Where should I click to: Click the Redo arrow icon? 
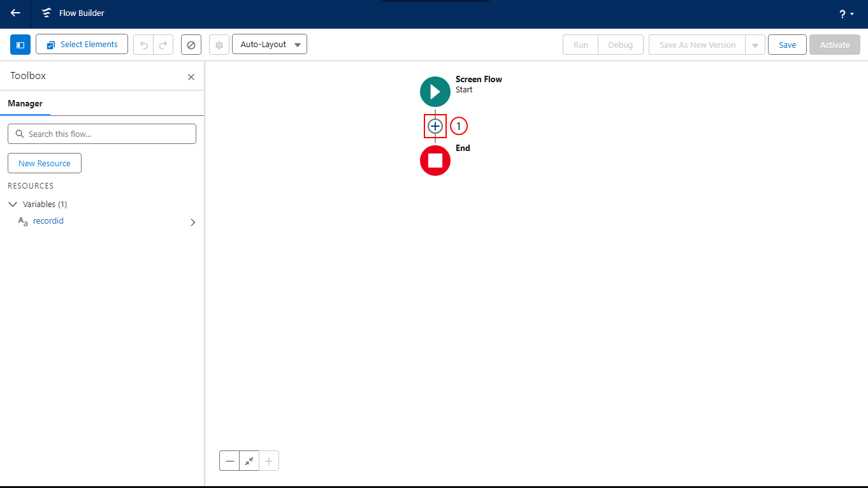(x=163, y=45)
